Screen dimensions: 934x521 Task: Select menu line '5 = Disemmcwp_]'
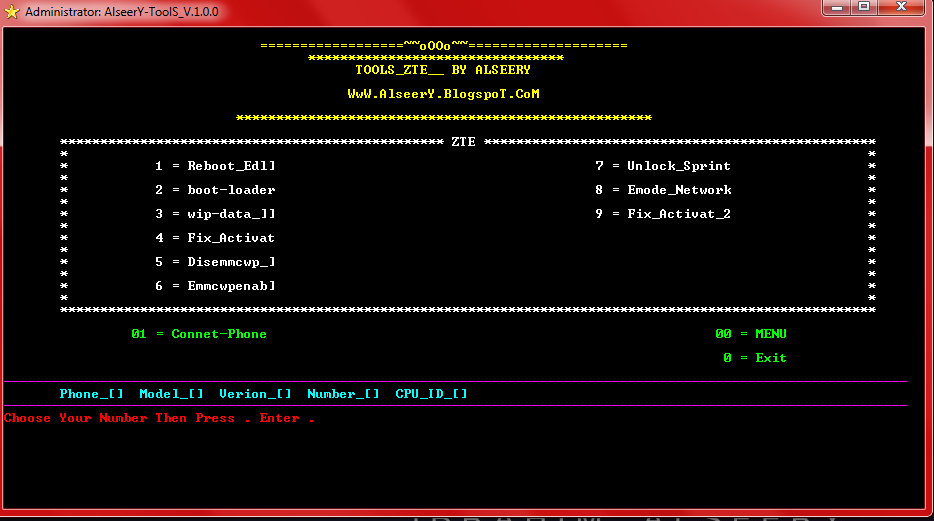click(215, 262)
